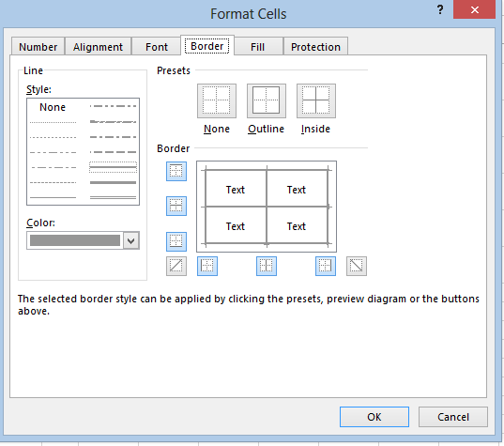Screen dimensions: 504x446
Task: Toggle the inside horizontal border button
Action: pos(176,206)
